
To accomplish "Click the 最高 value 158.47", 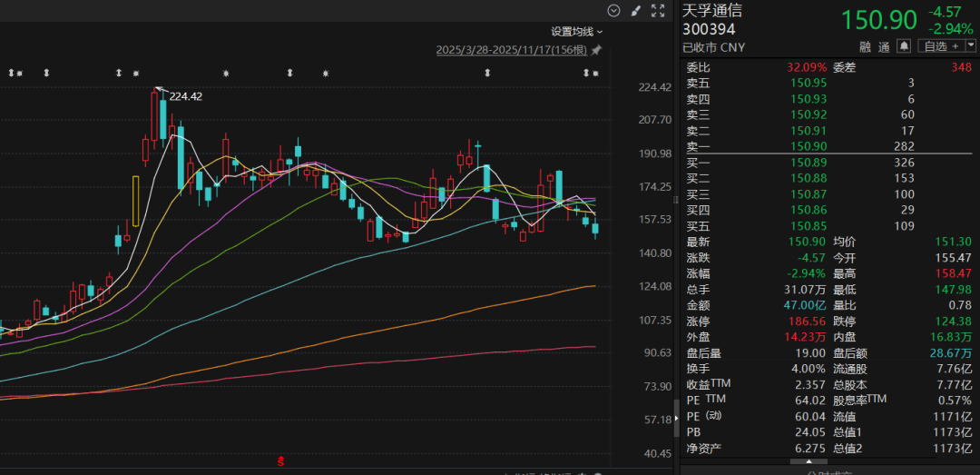I will (x=954, y=274).
